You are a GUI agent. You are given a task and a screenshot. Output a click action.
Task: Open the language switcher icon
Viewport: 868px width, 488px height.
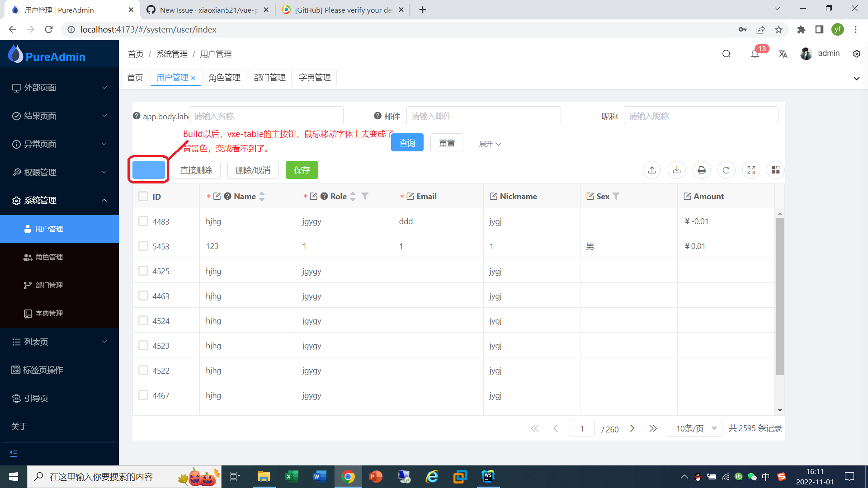coord(783,53)
